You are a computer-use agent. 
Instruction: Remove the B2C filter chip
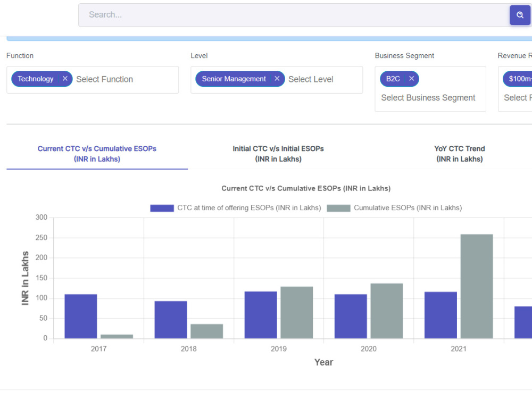tap(412, 79)
